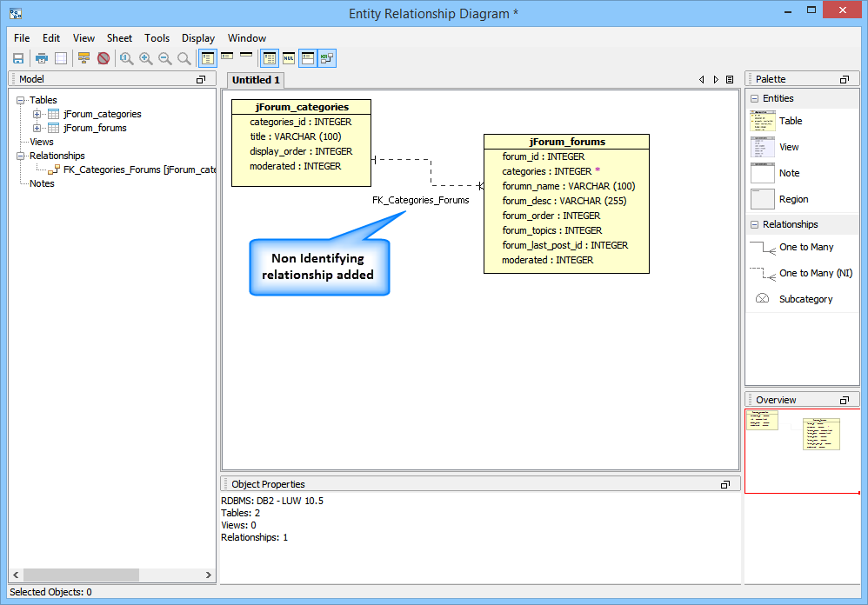Select jForum_categories in the model tree

pyautogui.click(x=103, y=114)
